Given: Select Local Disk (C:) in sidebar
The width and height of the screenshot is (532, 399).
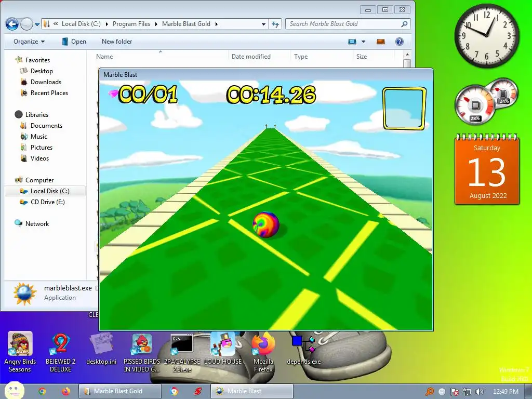Looking at the screenshot, I should coord(45,191).
